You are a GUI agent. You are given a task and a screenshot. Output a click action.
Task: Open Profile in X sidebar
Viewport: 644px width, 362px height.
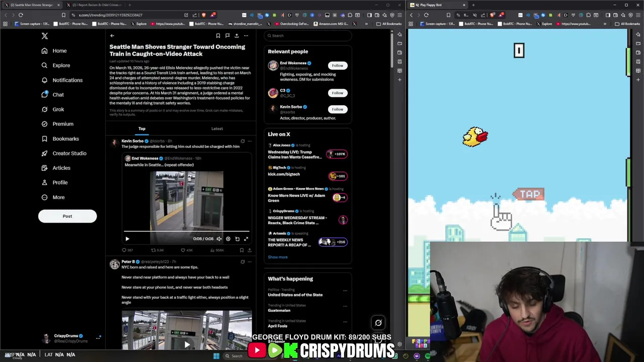[x=54, y=183]
